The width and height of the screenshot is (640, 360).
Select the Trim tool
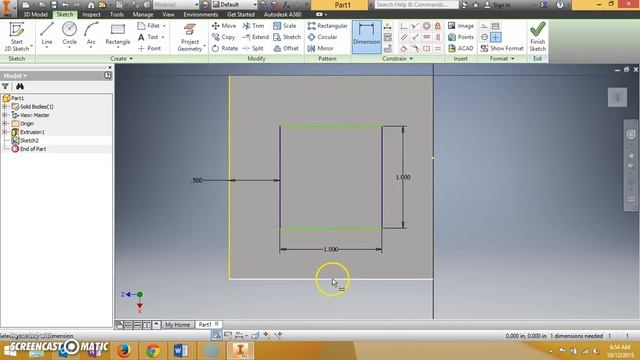point(253,26)
